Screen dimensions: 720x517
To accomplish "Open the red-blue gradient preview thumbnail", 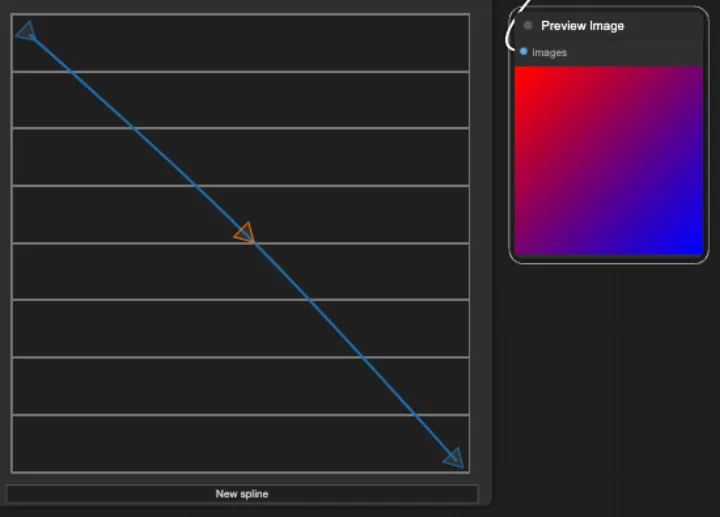I will (x=608, y=160).
